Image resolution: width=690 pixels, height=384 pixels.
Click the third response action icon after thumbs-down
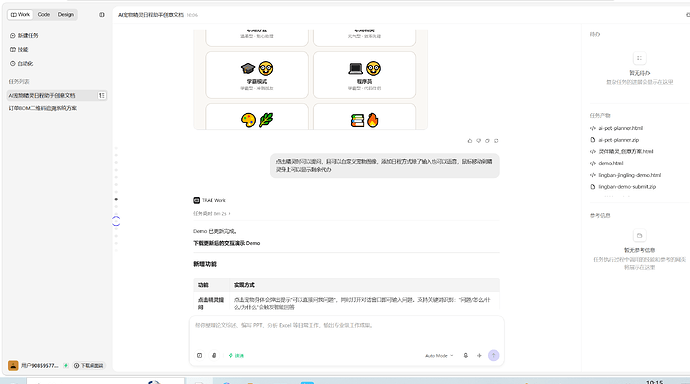(487, 141)
